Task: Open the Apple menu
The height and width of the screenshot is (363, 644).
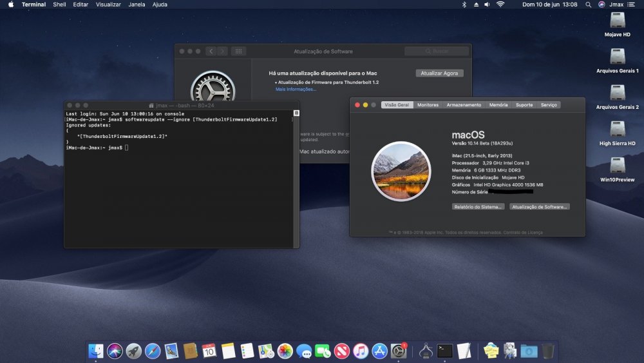Action: pos(11,5)
